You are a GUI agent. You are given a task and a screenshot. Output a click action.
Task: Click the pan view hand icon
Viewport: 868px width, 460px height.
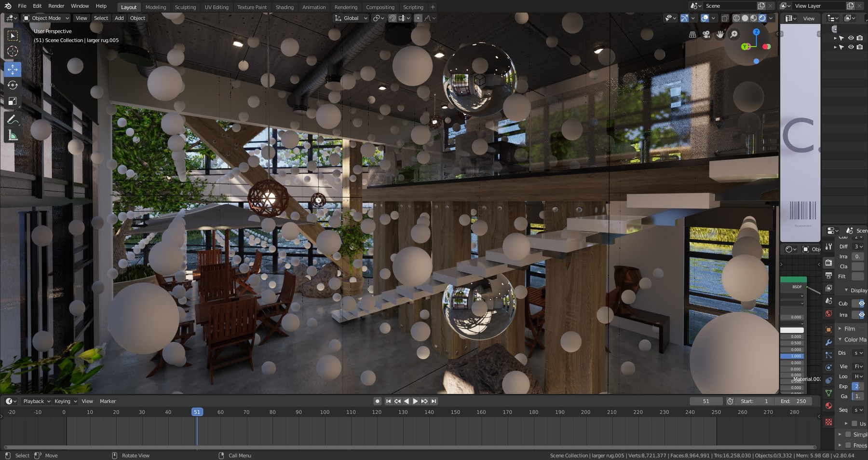pos(720,34)
